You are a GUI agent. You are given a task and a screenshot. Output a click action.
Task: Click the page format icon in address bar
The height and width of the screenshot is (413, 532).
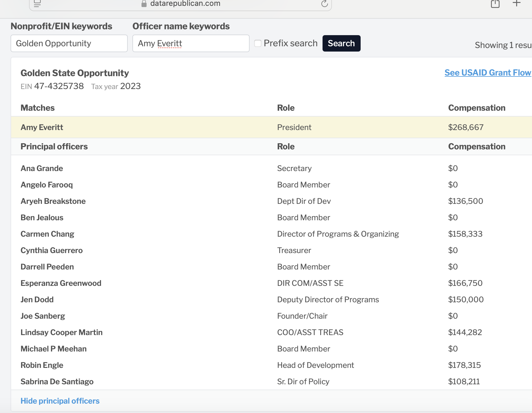click(x=37, y=4)
